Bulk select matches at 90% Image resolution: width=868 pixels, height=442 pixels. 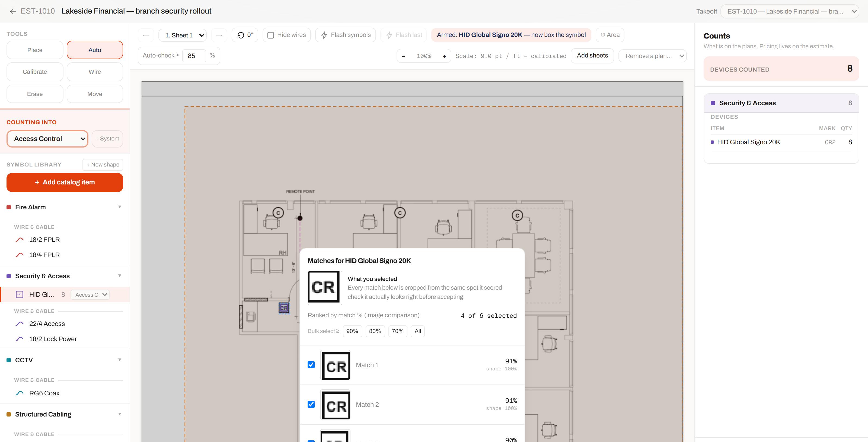pos(352,331)
